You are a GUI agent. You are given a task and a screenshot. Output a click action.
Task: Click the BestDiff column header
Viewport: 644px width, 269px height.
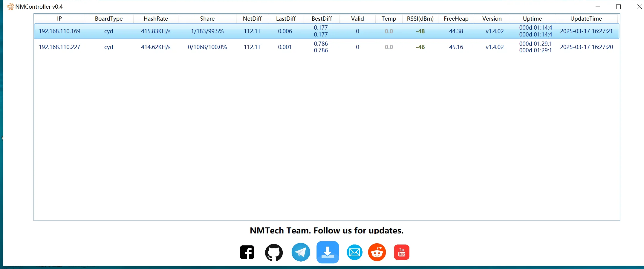pyautogui.click(x=322, y=19)
